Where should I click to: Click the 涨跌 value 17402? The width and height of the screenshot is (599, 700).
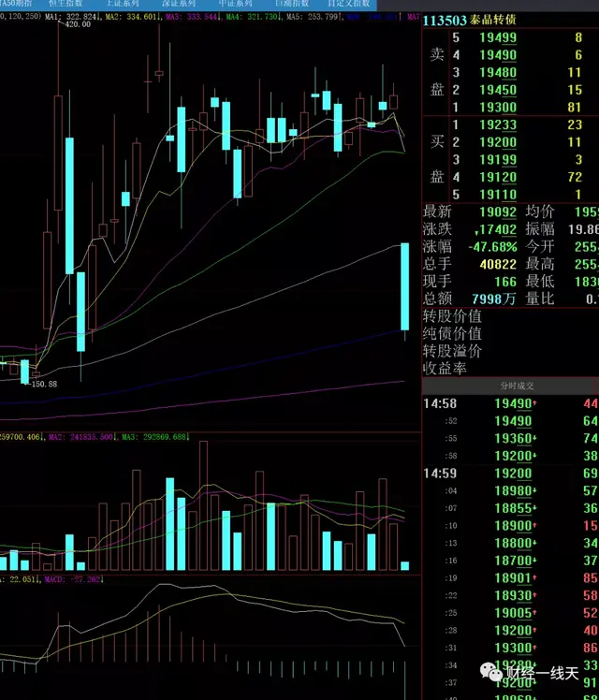click(x=495, y=229)
